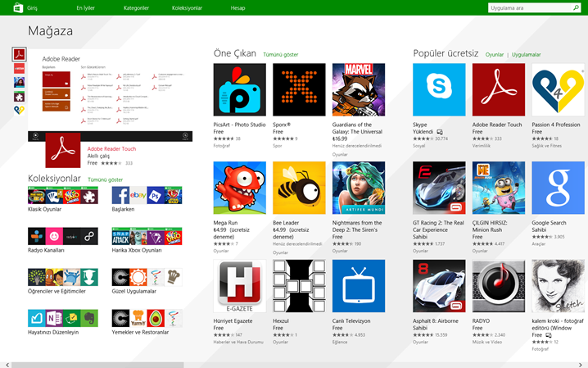Open the RADYO music app icon
Viewport: 588px width, 368px height.
[499, 286]
